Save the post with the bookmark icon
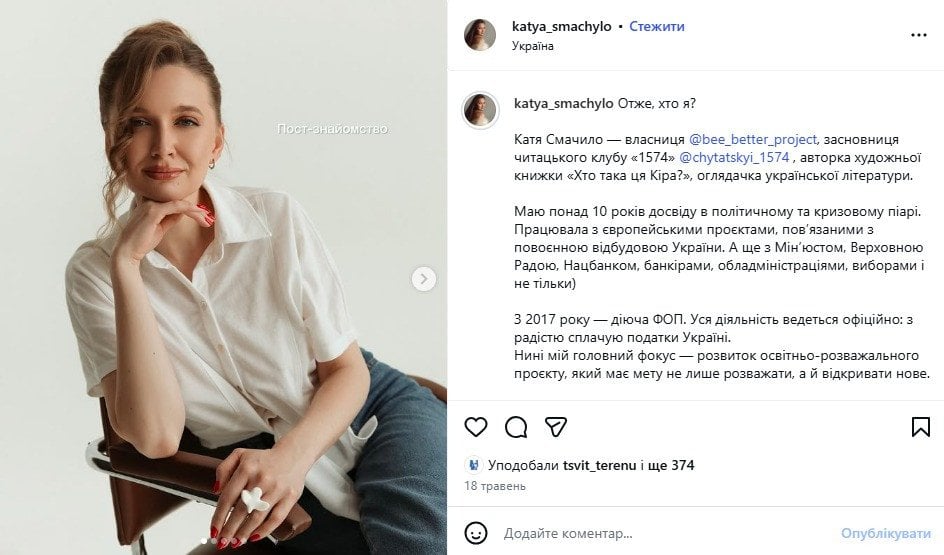Screen dimensions: 944x555 920,427
